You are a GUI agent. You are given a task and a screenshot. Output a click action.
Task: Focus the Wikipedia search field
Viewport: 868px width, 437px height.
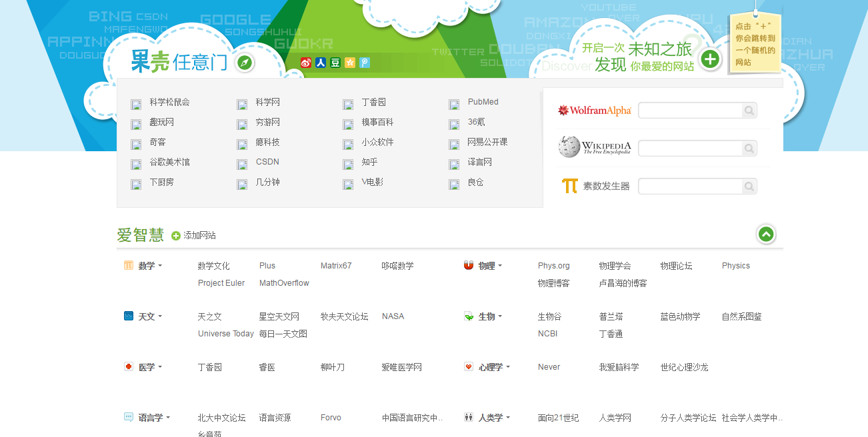[691, 148]
